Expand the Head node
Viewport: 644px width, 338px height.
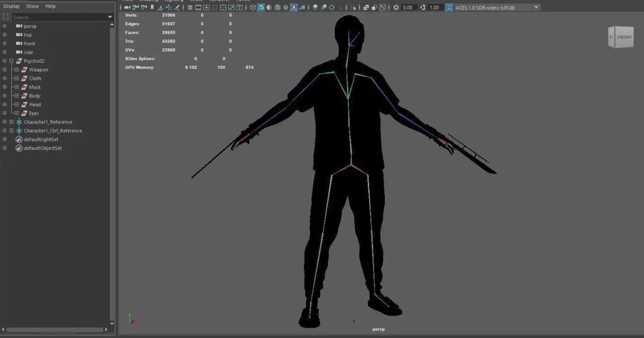17,104
